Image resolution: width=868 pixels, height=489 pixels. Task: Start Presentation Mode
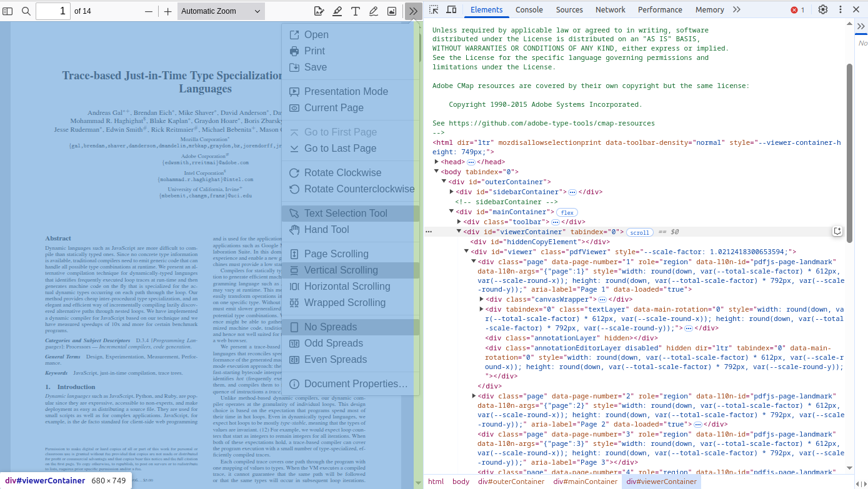(x=351, y=91)
